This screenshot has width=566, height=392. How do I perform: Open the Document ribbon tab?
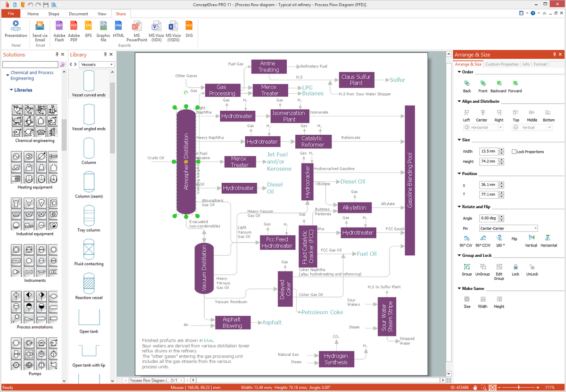(78, 14)
